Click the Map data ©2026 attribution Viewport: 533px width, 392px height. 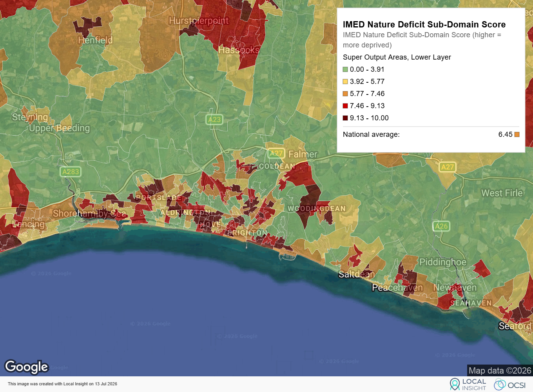click(x=500, y=370)
